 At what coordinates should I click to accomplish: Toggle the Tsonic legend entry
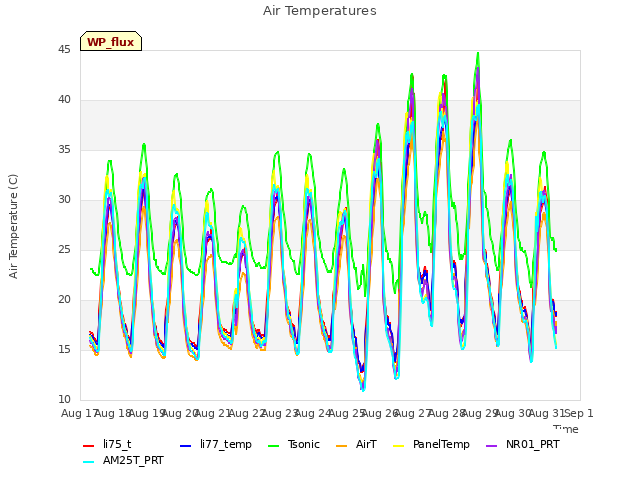click(294, 444)
